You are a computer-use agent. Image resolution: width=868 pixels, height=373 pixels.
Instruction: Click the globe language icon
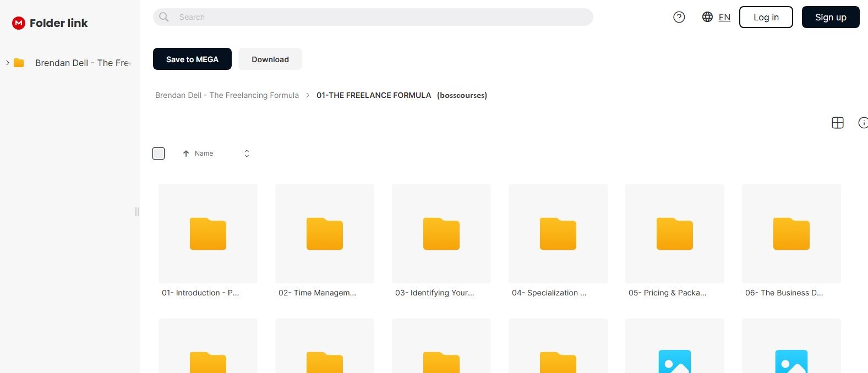click(707, 17)
